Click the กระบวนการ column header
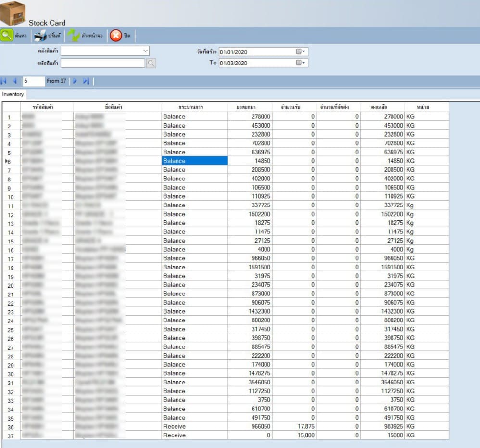 (x=194, y=107)
